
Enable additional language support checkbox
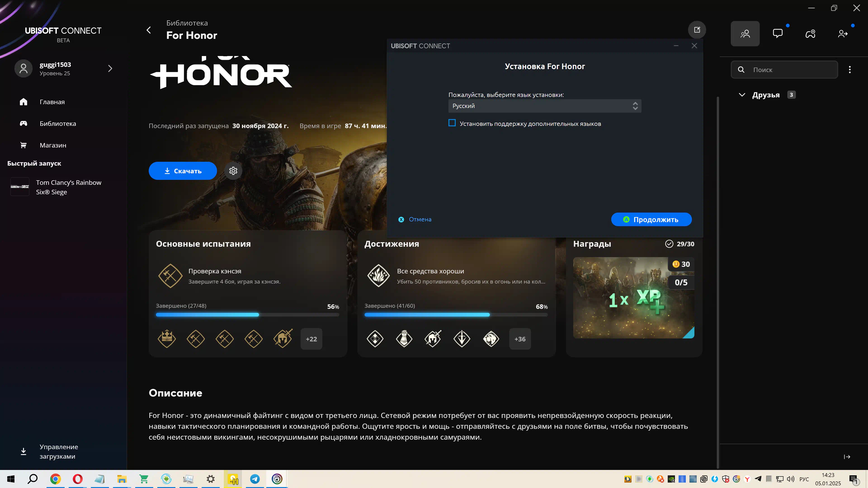(452, 123)
